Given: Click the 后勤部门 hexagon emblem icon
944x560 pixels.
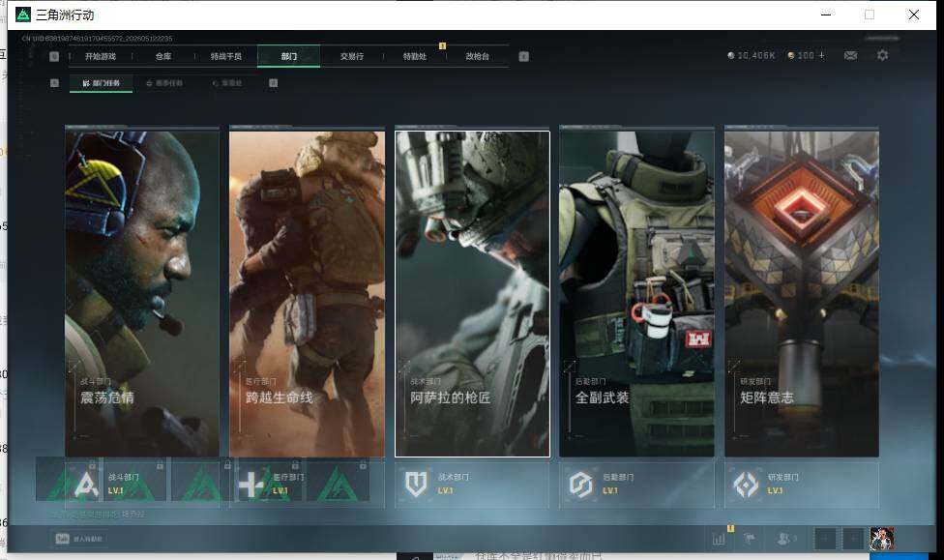Looking at the screenshot, I should pos(581,484).
